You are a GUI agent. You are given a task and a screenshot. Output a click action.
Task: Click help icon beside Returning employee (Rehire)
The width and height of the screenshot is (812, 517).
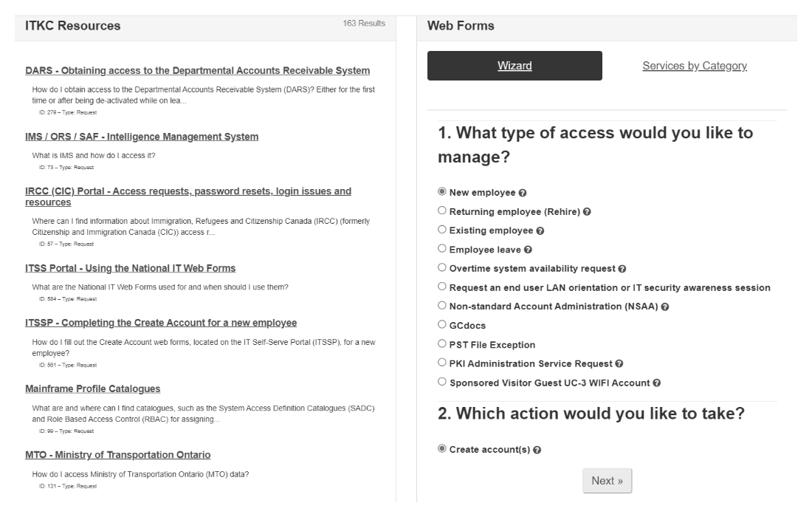[x=587, y=212]
